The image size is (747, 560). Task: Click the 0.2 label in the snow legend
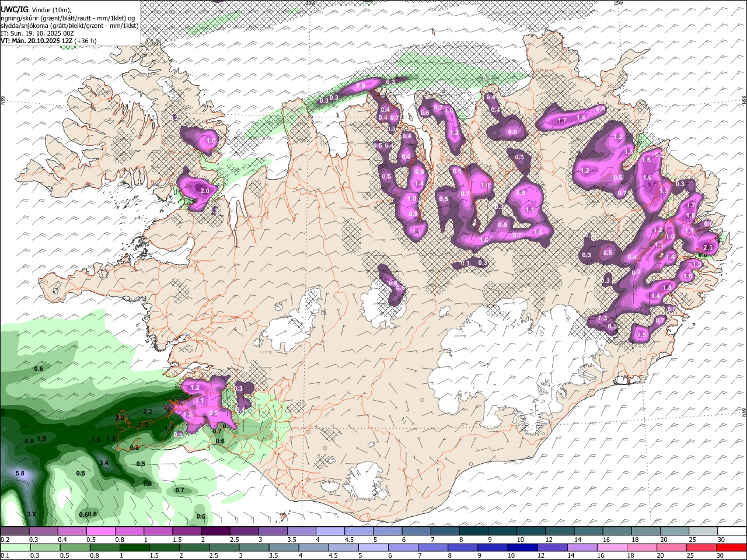pos(4,540)
